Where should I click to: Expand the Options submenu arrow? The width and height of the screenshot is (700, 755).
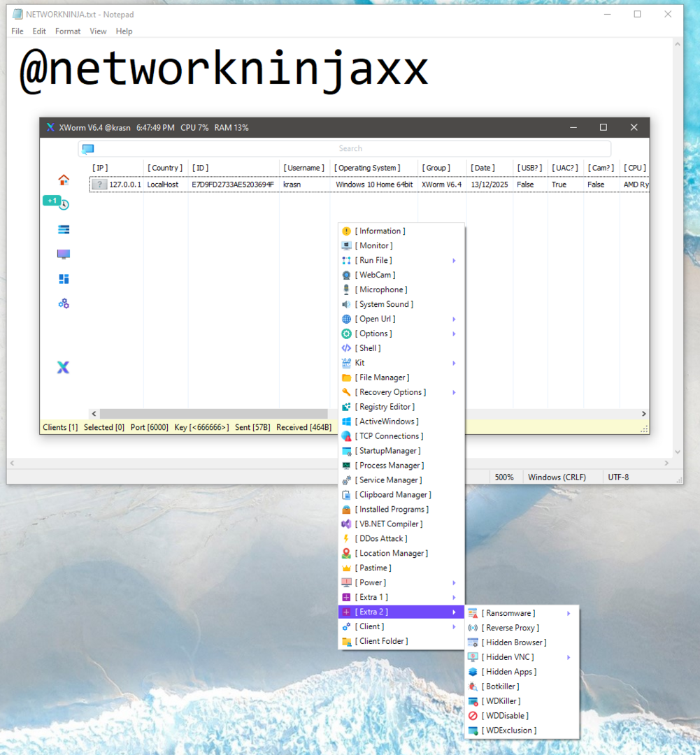point(454,334)
